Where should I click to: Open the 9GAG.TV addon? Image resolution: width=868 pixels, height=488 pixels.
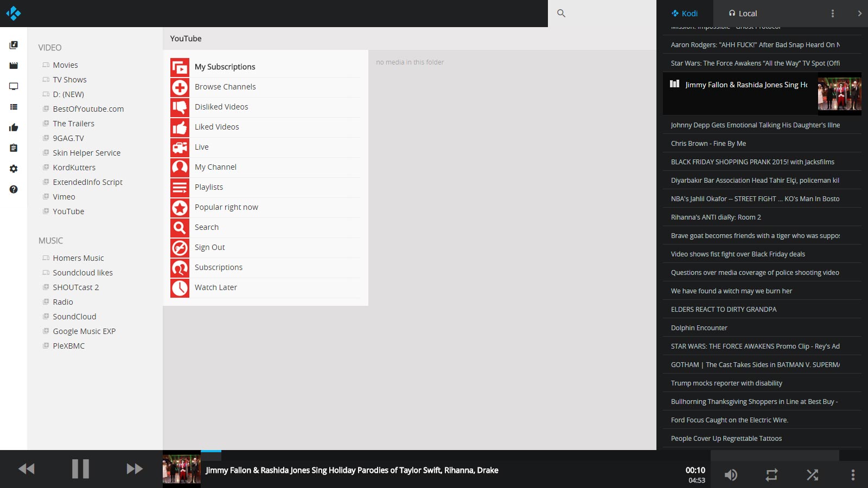click(68, 138)
